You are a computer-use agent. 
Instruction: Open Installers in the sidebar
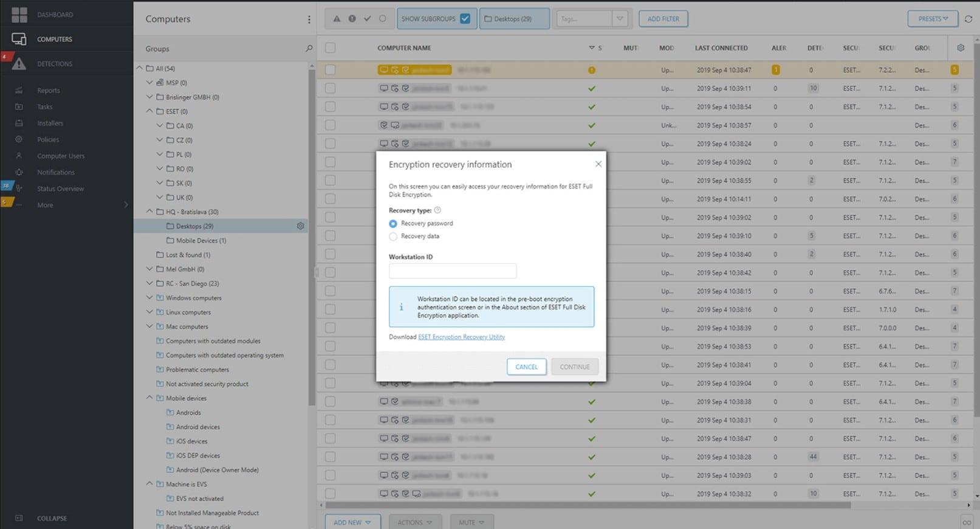point(50,123)
